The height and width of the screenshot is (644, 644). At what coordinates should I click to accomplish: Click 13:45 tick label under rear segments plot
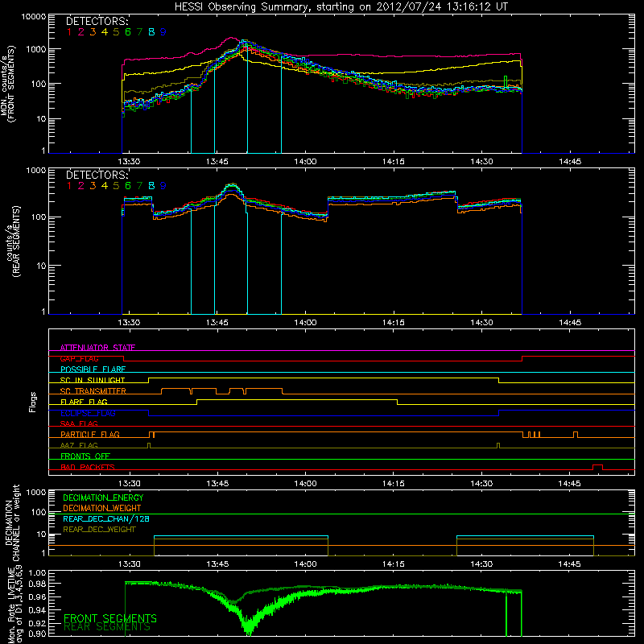217,323
